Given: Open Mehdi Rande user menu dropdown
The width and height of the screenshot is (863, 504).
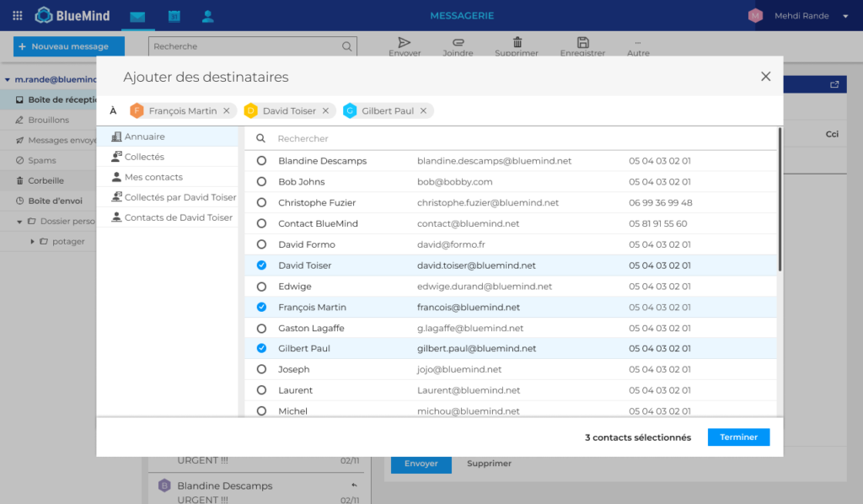Looking at the screenshot, I should coord(845,16).
